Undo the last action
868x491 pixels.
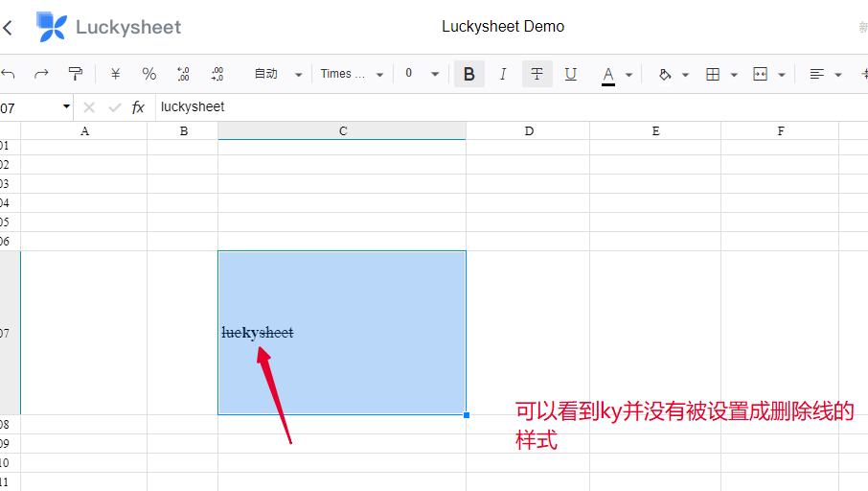click(x=8, y=74)
